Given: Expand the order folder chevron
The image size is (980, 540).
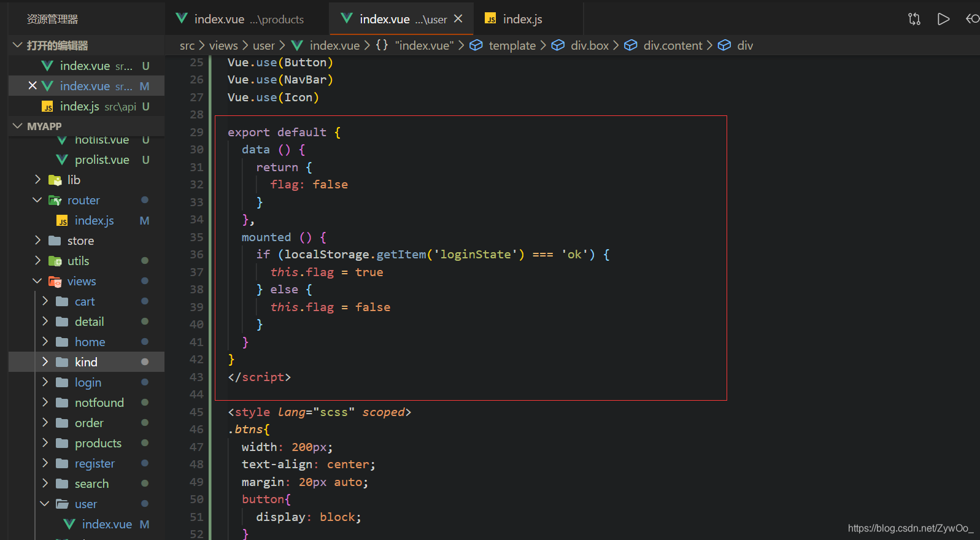Looking at the screenshot, I should 45,423.
